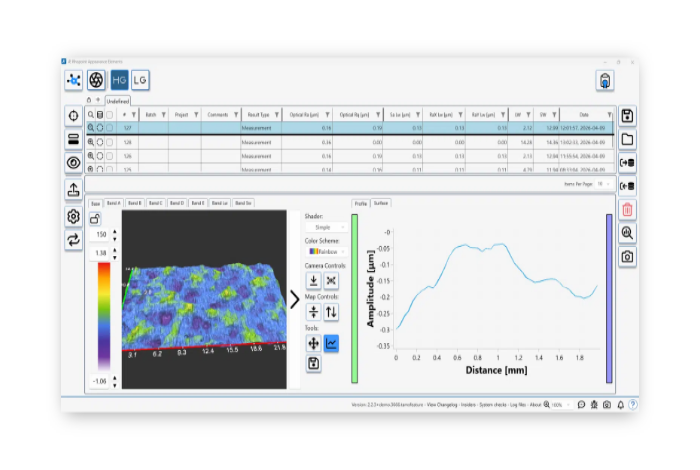This screenshot has width=700, height=470.
Task: Open the Date column filter
Action: pyautogui.click(x=609, y=115)
